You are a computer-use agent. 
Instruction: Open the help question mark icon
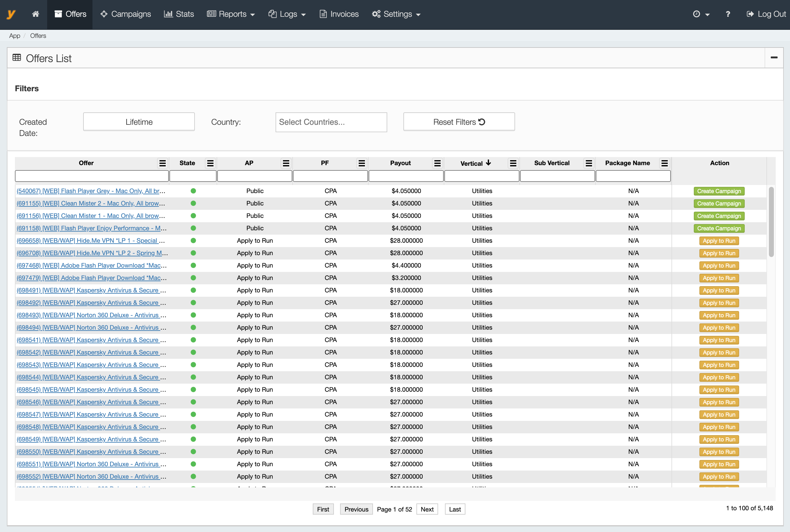click(728, 14)
